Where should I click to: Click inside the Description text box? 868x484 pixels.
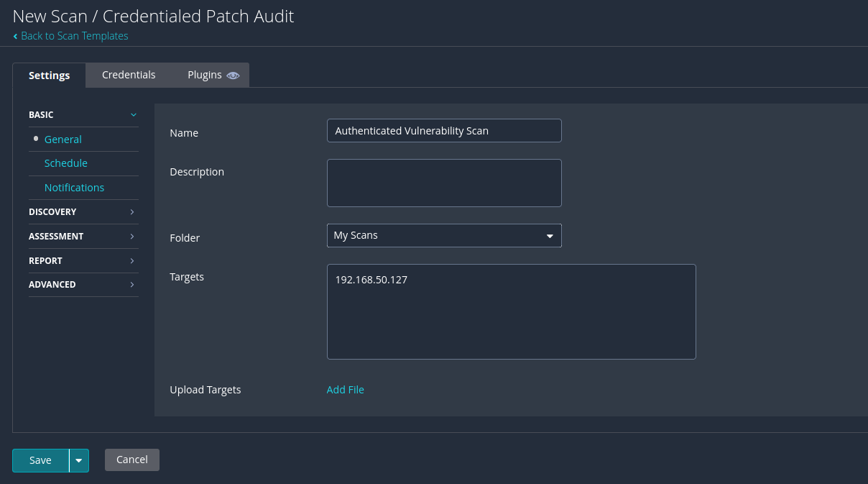[x=443, y=183]
